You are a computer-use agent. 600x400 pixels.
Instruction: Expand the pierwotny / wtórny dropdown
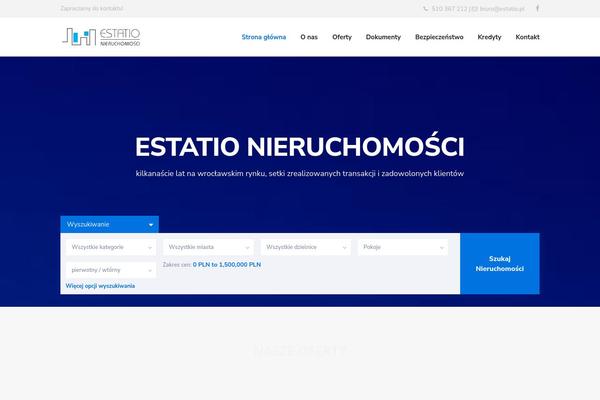(x=111, y=270)
